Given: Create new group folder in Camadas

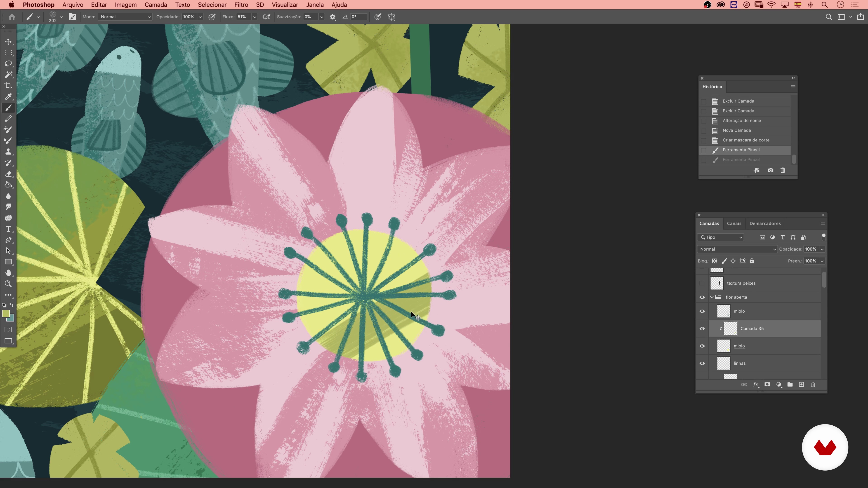Looking at the screenshot, I should point(790,385).
